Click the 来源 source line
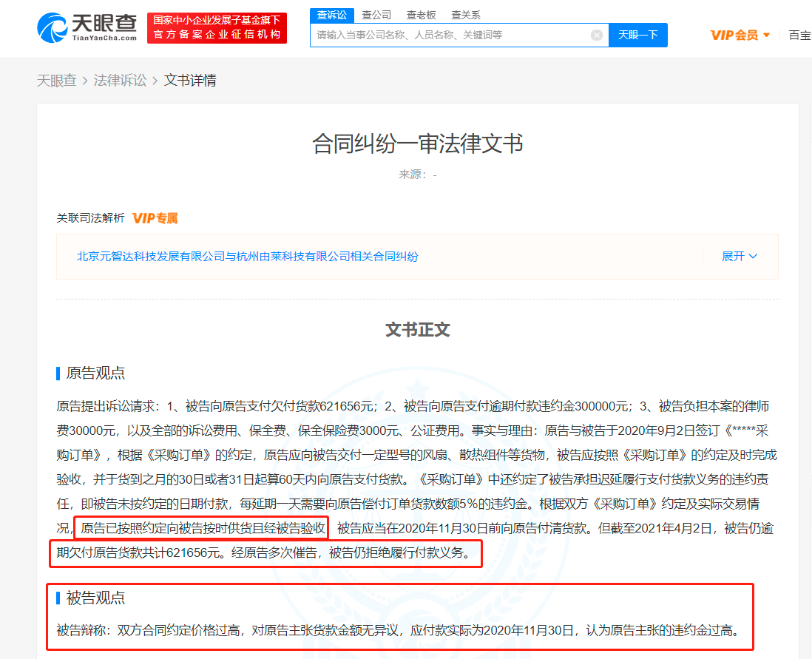Image resolution: width=812 pixels, height=659 pixels. 417,175
